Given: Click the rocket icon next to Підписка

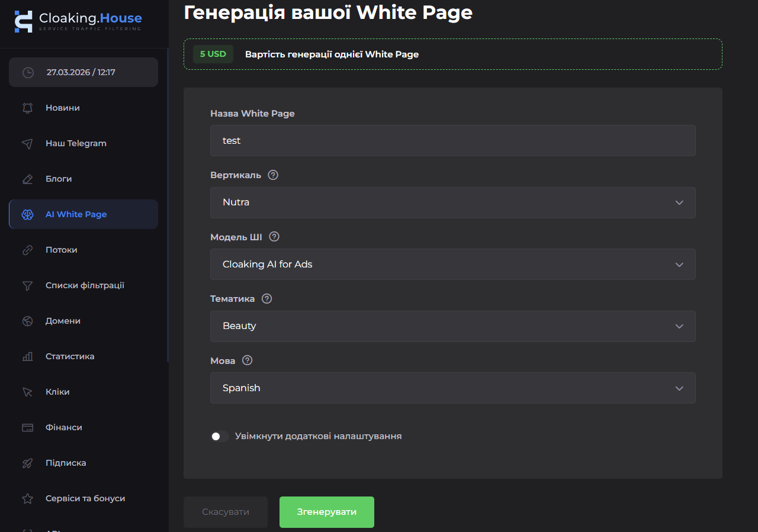Looking at the screenshot, I should (x=27, y=462).
